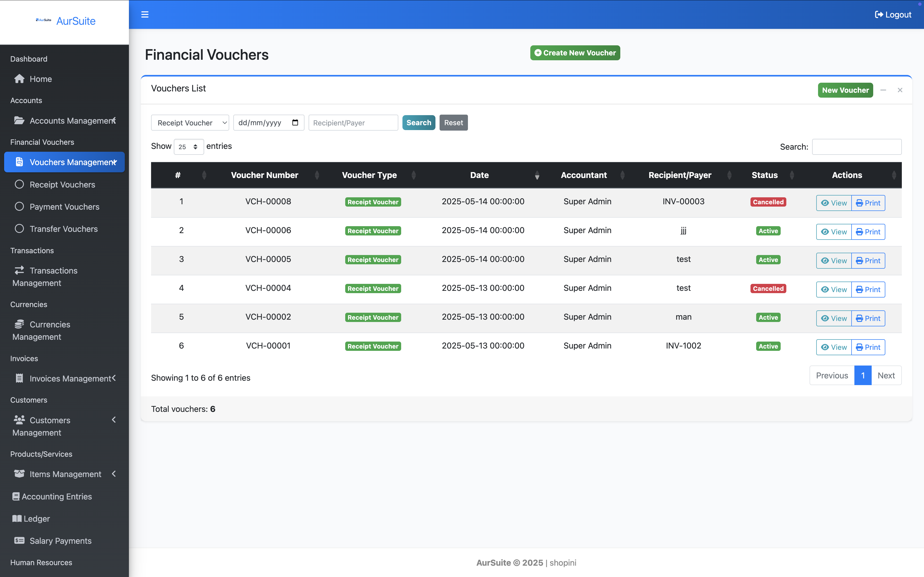924x577 pixels.
Task: Open the Receipt Voucher type dropdown
Action: [x=190, y=123]
